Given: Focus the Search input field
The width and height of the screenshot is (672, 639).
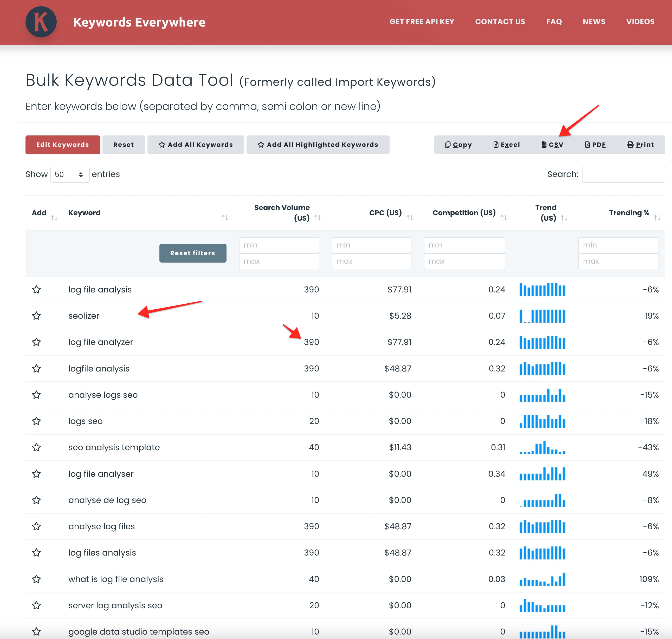Looking at the screenshot, I should click(x=623, y=175).
